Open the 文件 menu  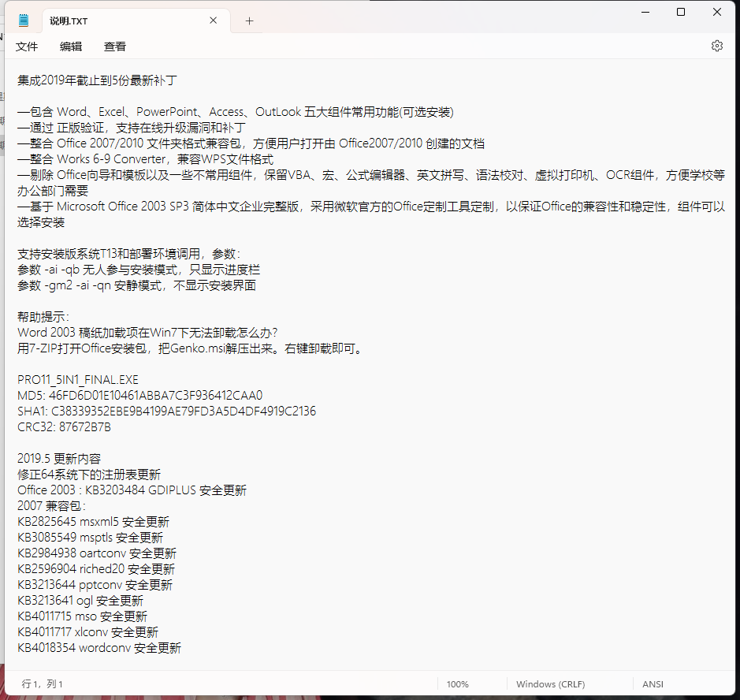tap(26, 47)
